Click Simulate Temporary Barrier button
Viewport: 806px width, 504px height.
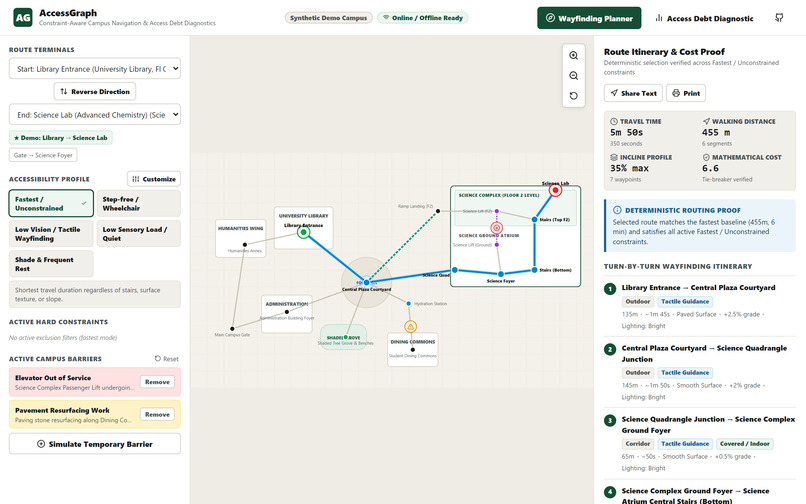click(95, 444)
